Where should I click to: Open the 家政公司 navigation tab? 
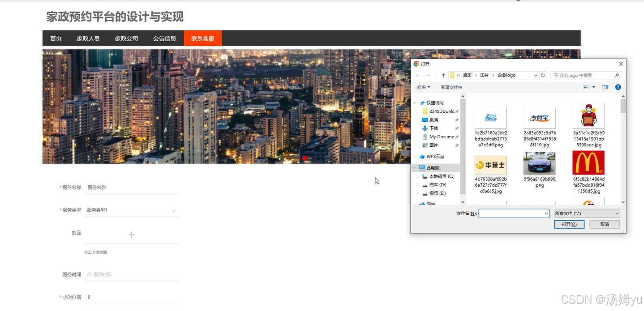(126, 38)
